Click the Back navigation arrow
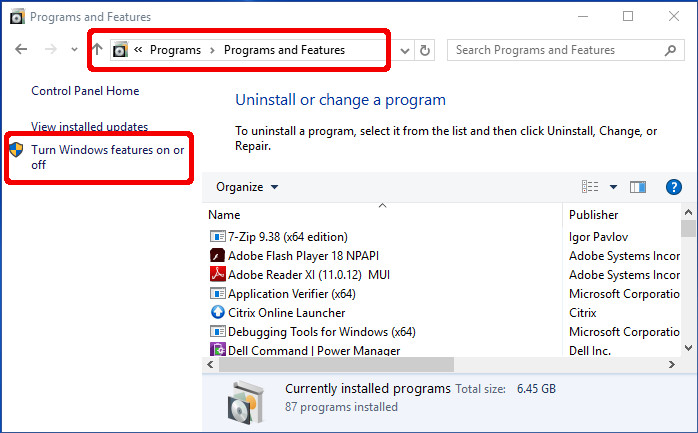Screen dimensions: 698x433 pos(21,50)
